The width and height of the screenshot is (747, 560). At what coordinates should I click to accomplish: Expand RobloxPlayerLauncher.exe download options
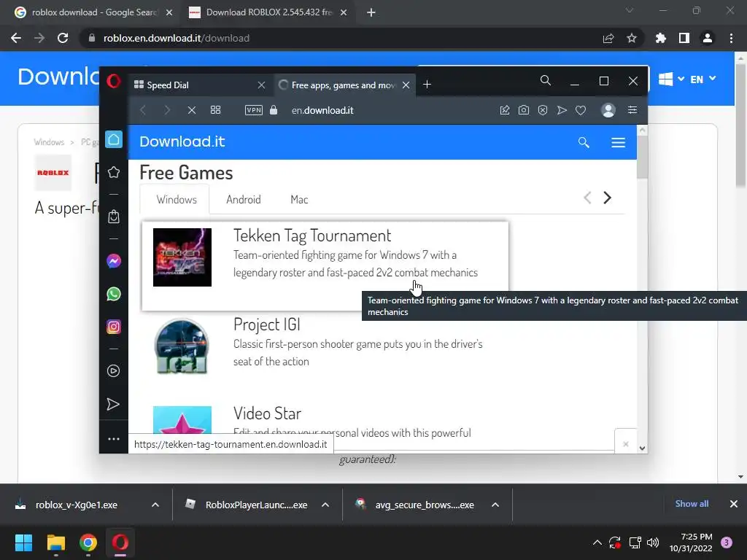[325, 505]
